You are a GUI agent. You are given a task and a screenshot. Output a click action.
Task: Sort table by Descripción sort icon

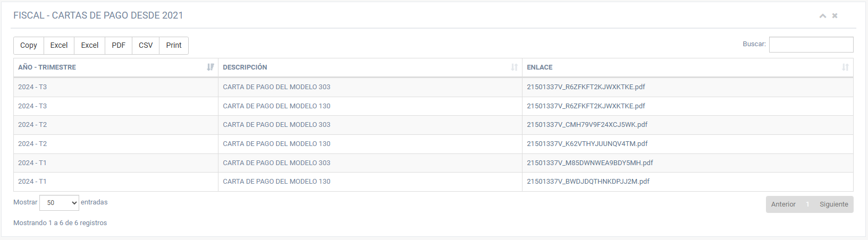[514, 67]
